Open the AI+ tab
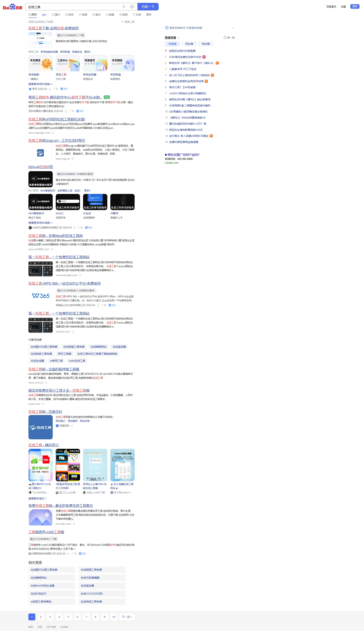This screenshot has height=631, width=364. [x=44, y=15]
